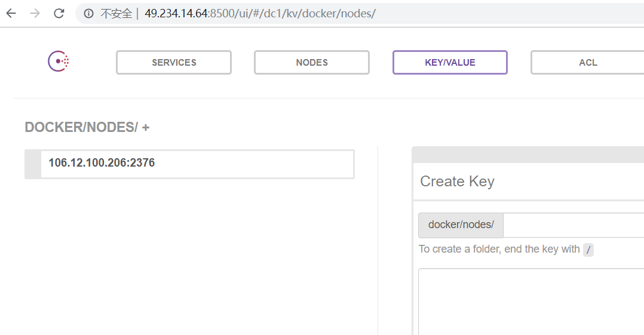Click the docker/nodes/ prefix label
The image size is (644, 335).
pos(461,225)
